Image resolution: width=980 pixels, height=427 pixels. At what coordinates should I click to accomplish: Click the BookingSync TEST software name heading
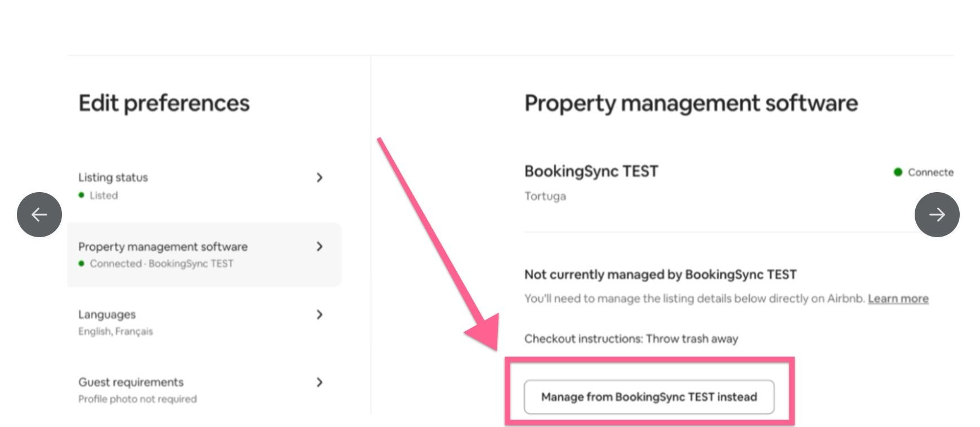pos(591,171)
